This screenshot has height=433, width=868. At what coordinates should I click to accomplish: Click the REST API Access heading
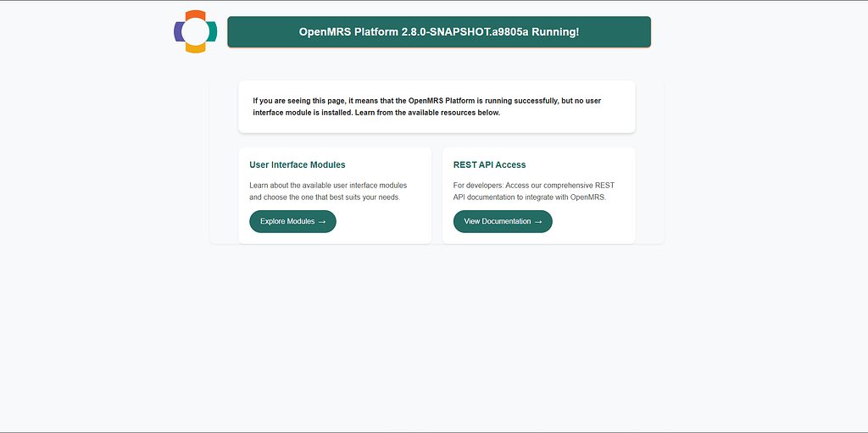click(489, 165)
